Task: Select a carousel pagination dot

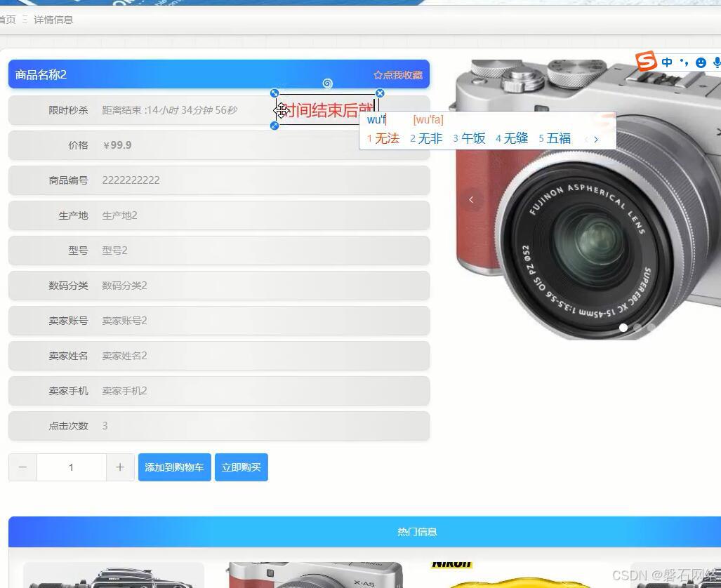Action: tap(623, 328)
